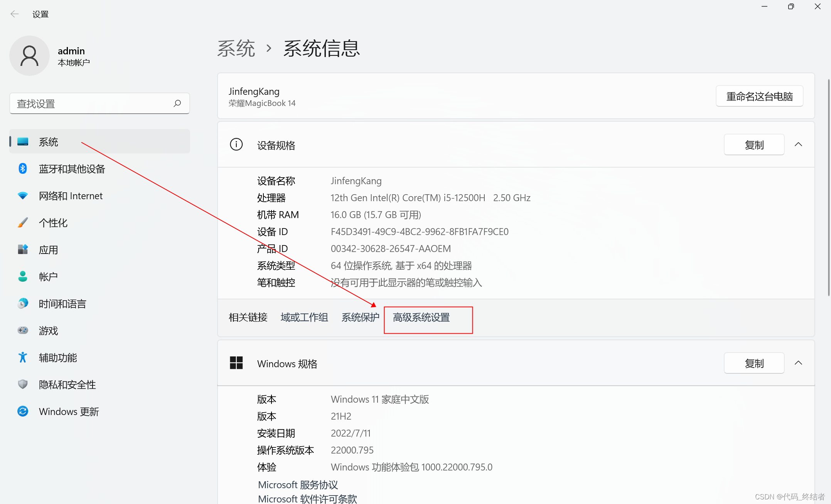831x504 pixels.
Task: Click the info icon beside 设备规格
Action: point(236,144)
